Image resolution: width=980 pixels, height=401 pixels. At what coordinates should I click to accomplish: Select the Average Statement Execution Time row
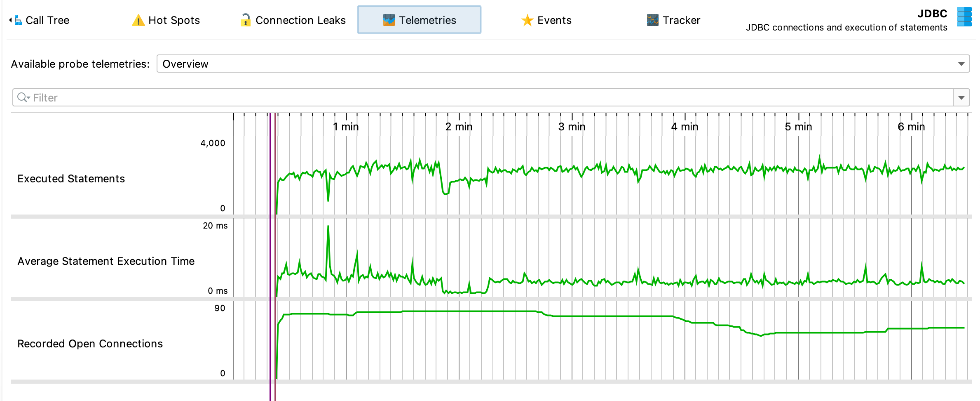tap(106, 261)
